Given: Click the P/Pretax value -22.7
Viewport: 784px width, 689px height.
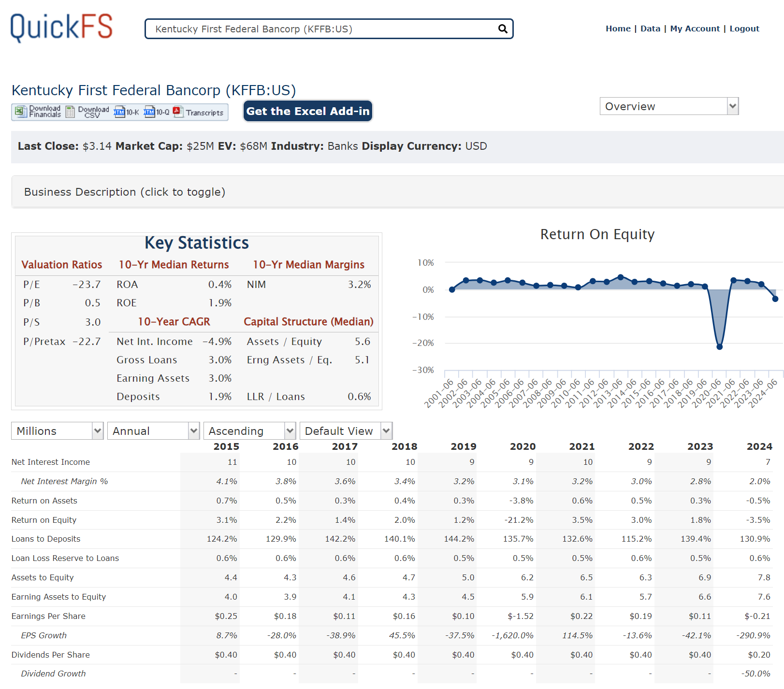Looking at the screenshot, I should (87, 342).
